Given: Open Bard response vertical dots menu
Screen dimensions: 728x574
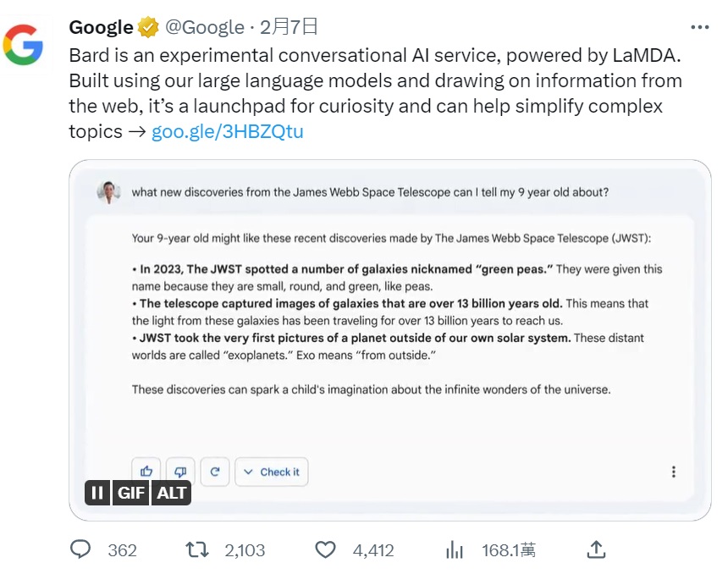Looking at the screenshot, I should click(673, 472).
